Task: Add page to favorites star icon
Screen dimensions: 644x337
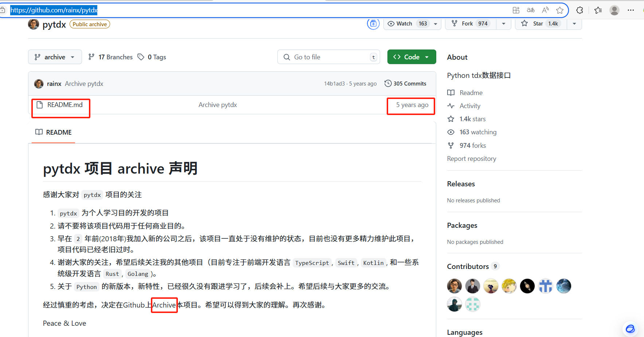Action: tap(560, 10)
